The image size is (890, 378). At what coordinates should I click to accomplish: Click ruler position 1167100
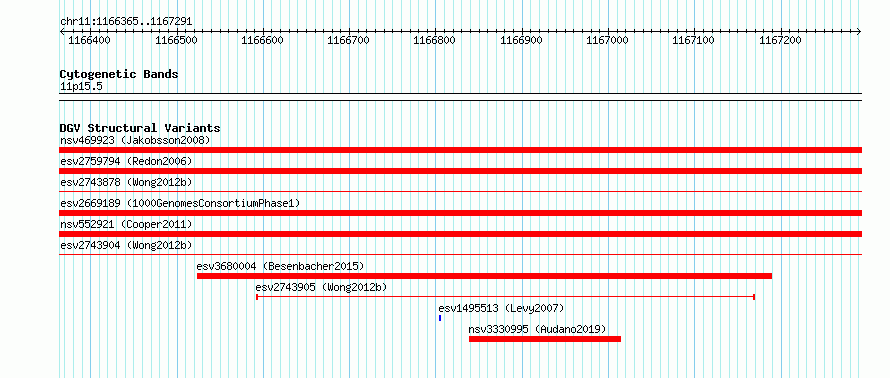click(x=694, y=40)
